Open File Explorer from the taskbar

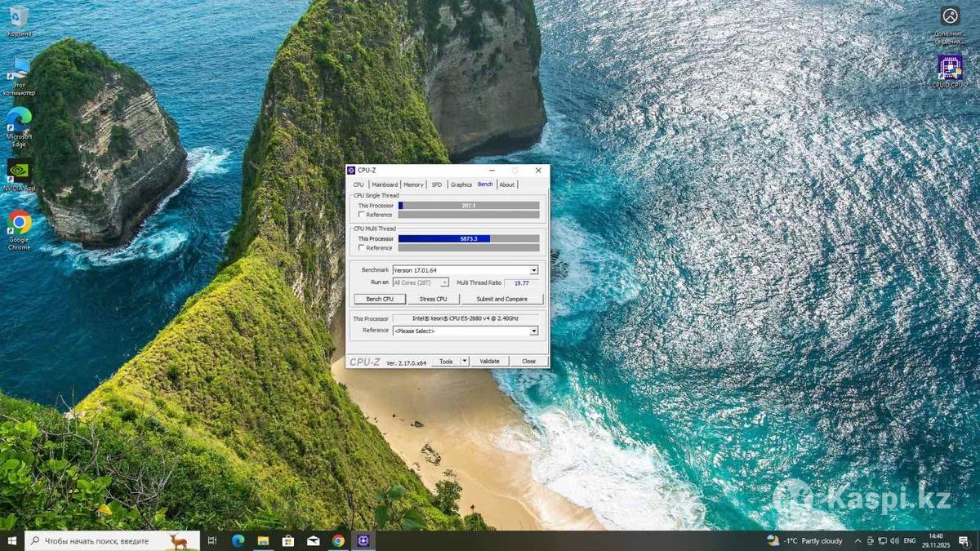pyautogui.click(x=263, y=540)
